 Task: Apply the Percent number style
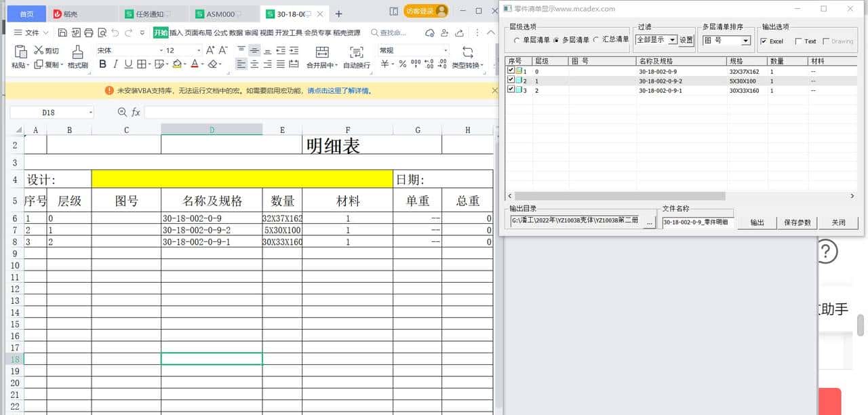tap(402, 64)
